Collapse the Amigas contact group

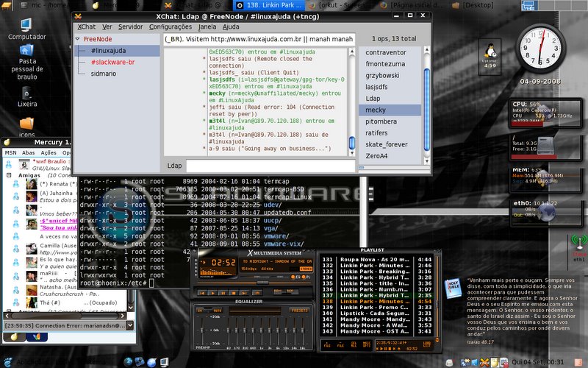9,175
